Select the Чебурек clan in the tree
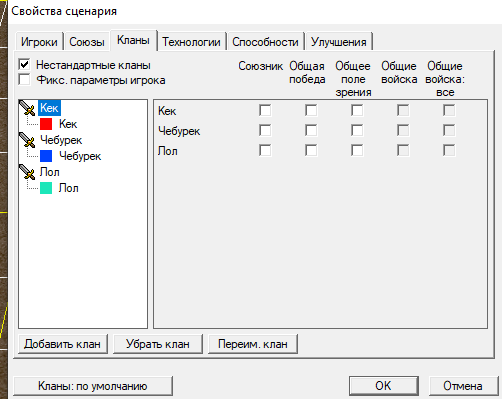Screen dimensions: 502x399 (x=61, y=140)
